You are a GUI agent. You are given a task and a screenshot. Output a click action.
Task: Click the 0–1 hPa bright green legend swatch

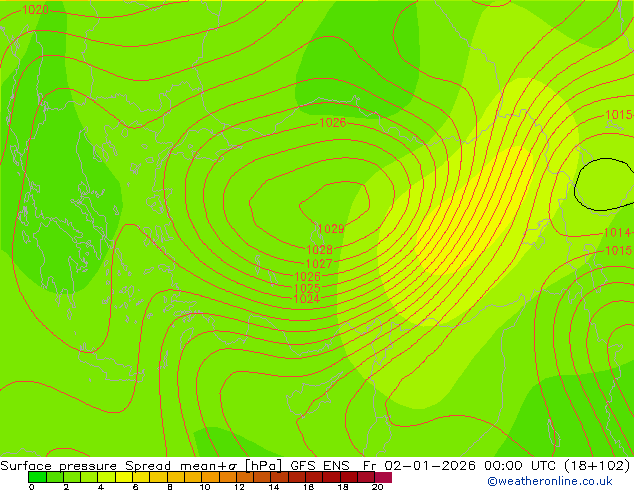point(37,477)
